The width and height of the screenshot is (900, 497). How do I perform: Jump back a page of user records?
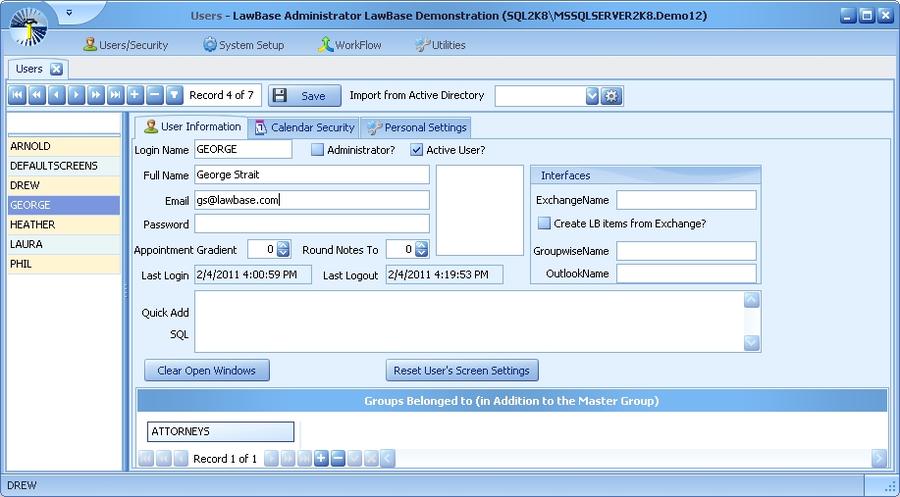37,95
